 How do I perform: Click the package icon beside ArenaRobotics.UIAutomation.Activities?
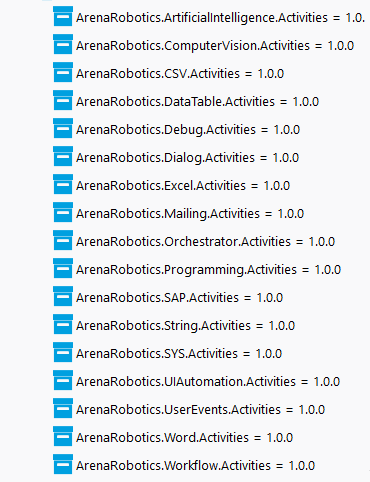[x=63, y=380]
